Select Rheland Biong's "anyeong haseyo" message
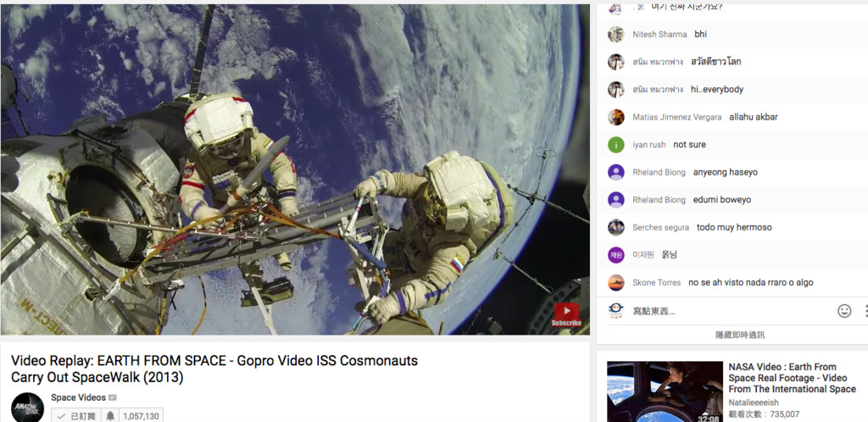Image resolution: width=868 pixels, height=422 pixels. tap(725, 173)
